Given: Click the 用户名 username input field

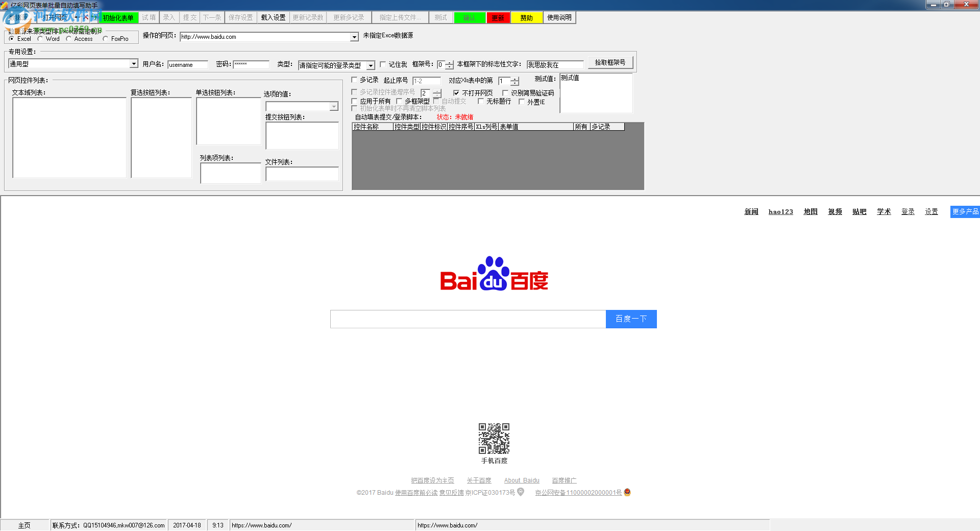Looking at the screenshot, I should coord(188,65).
